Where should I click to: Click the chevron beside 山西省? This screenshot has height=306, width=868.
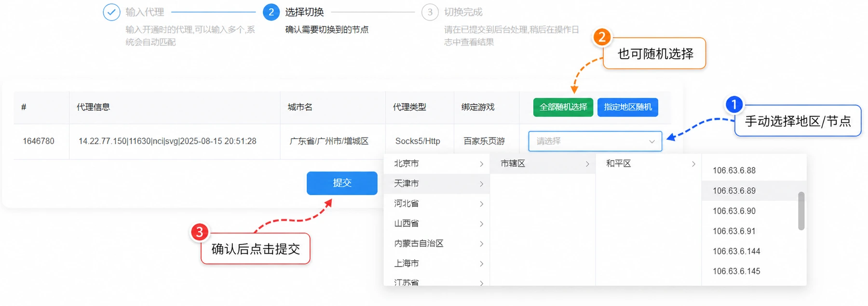point(481,224)
